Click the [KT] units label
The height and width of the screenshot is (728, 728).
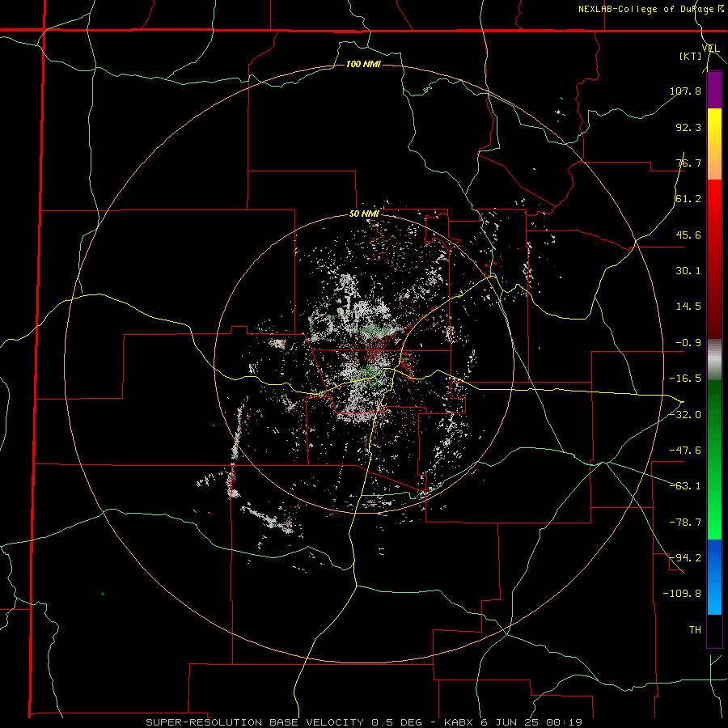pyautogui.click(x=691, y=56)
